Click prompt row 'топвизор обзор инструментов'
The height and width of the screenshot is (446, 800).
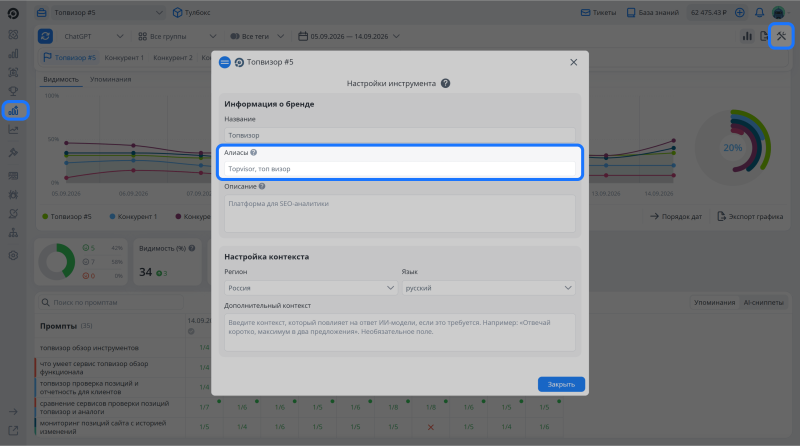pyautogui.click(x=89, y=348)
